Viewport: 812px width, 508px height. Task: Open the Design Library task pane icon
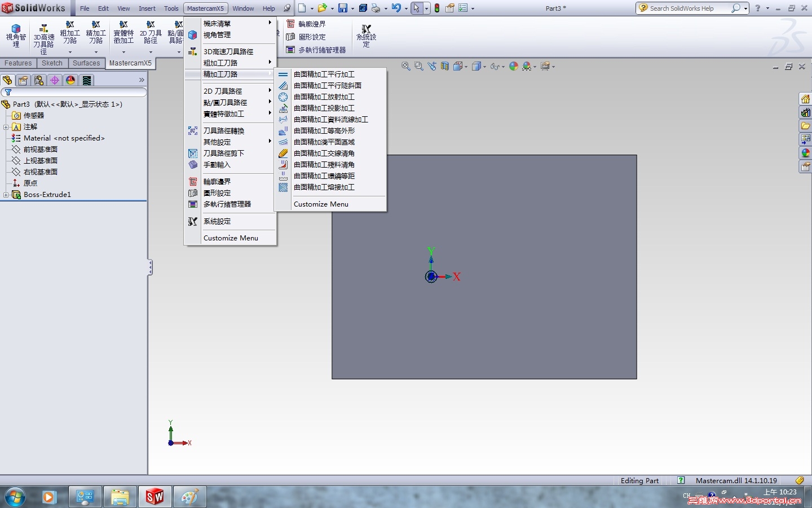click(x=806, y=112)
